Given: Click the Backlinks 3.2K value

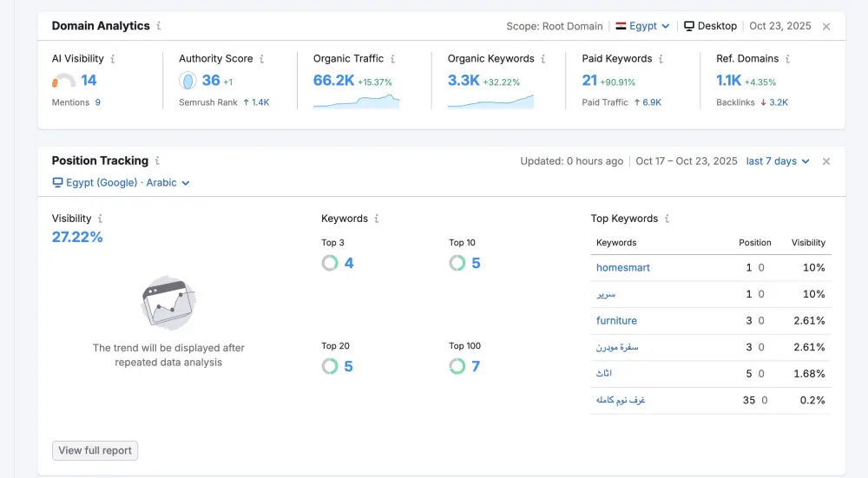Looking at the screenshot, I should (x=778, y=102).
